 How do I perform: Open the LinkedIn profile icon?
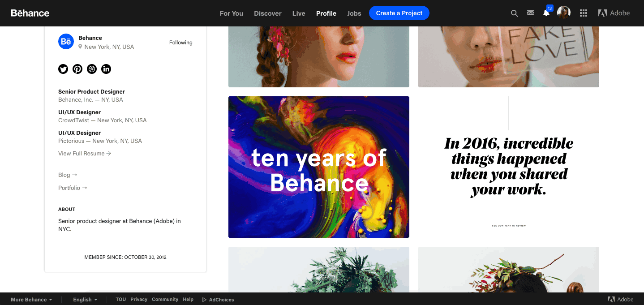(106, 69)
